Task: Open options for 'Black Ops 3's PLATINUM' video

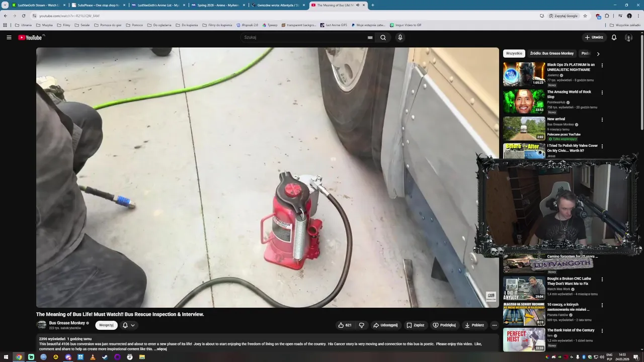Action: click(x=602, y=65)
